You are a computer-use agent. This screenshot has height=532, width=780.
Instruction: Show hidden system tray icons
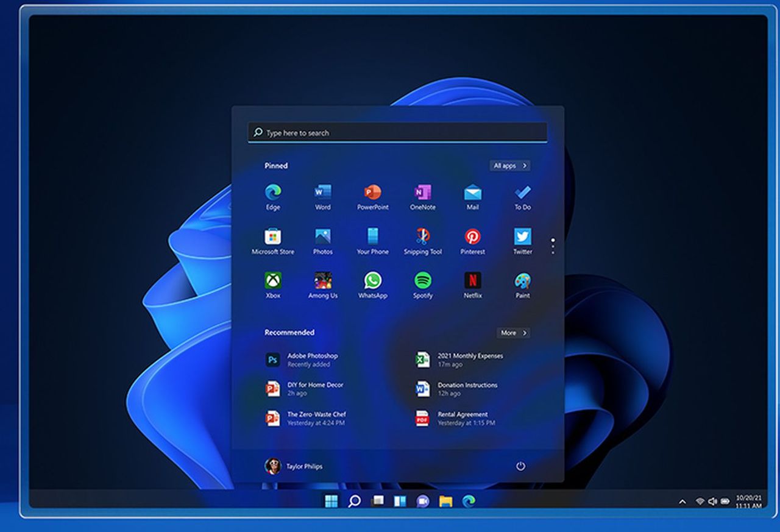tap(682, 502)
